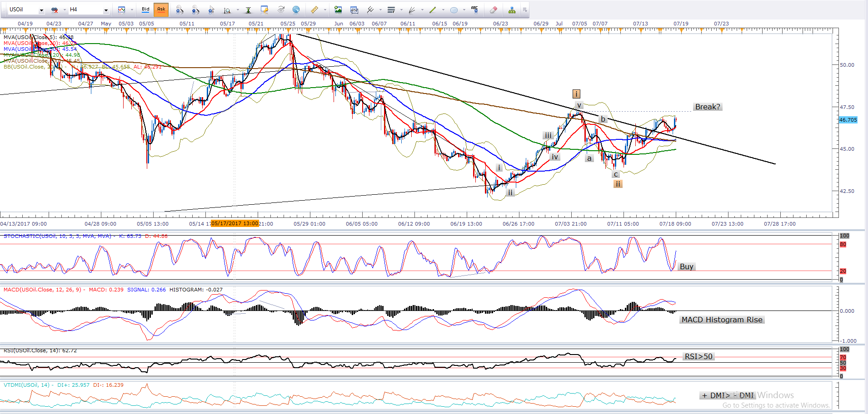Screen dimensions: 868x414
Task: Click the highlighted 05/17/2017 13:00 time marker
Action: (x=234, y=223)
